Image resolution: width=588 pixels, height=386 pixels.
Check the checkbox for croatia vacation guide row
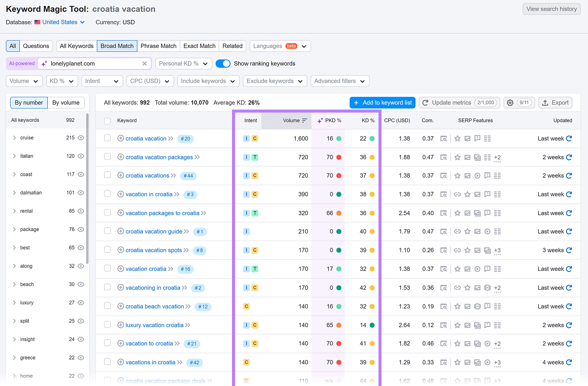click(x=107, y=231)
